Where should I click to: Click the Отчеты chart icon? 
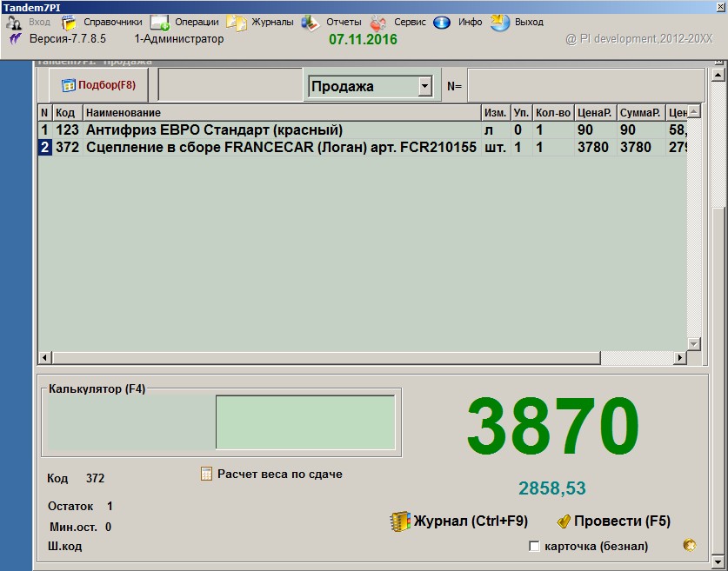click(x=311, y=23)
